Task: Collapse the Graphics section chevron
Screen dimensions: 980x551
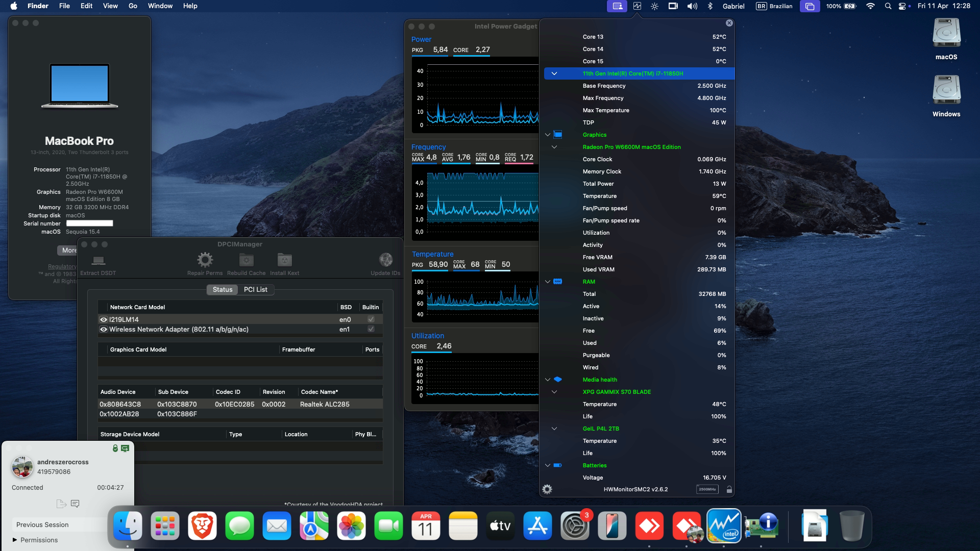Action: point(548,135)
